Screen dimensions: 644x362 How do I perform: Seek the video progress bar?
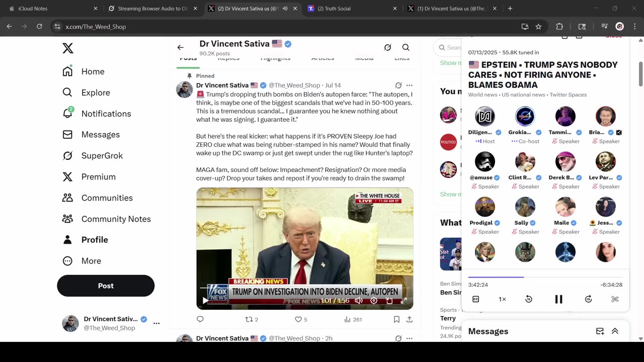click(x=304, y=288)
